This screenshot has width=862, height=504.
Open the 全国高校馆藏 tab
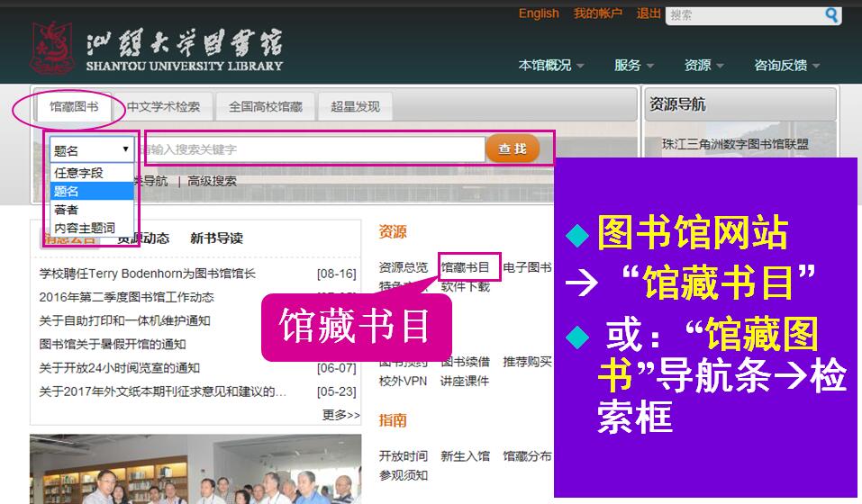pos(266,106)
